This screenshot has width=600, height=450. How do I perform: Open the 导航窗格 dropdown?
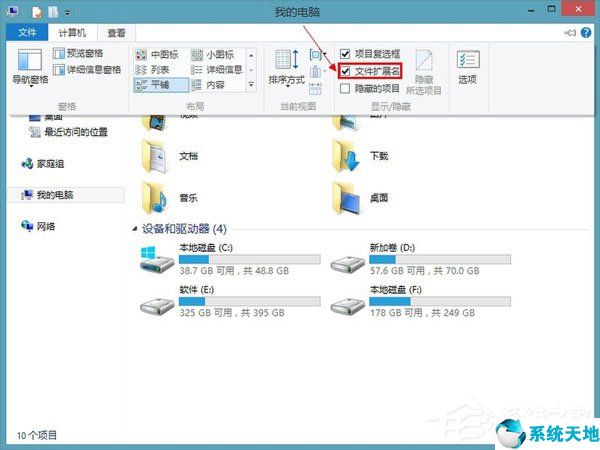coord(30,68)
